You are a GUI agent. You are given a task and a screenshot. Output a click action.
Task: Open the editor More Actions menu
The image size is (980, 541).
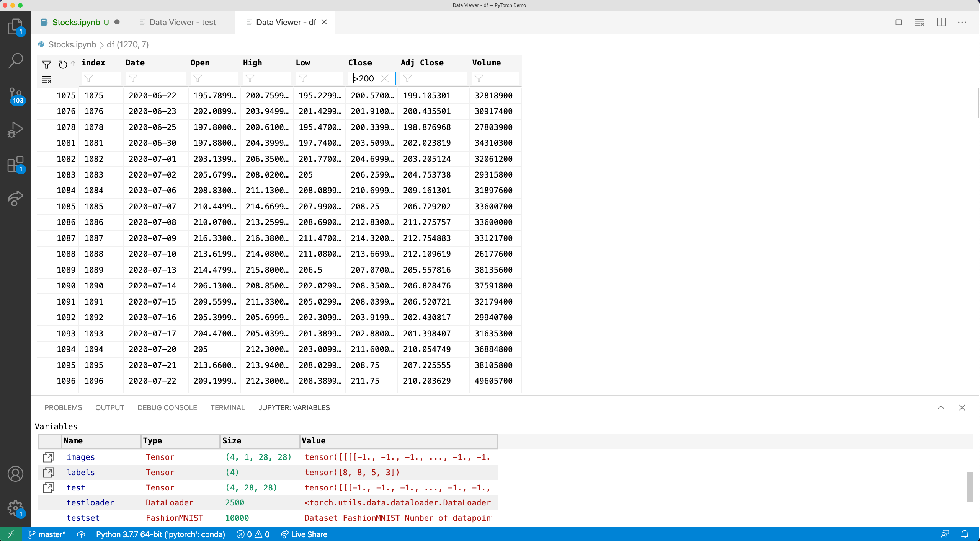click(x=962, y=22)
